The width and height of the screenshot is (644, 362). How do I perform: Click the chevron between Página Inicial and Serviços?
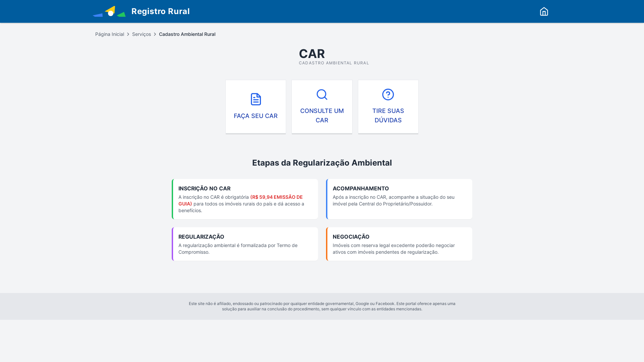[x=128, y=34]
